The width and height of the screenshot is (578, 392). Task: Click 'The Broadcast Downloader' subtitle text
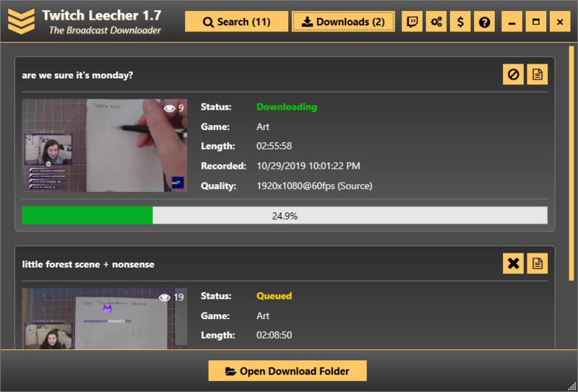click(x=105, y=30)
